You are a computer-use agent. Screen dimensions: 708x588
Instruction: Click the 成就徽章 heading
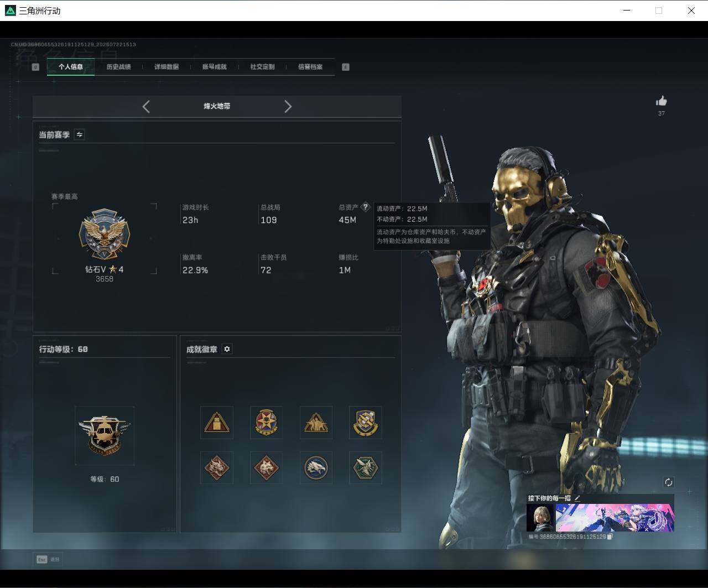(201, 349)
